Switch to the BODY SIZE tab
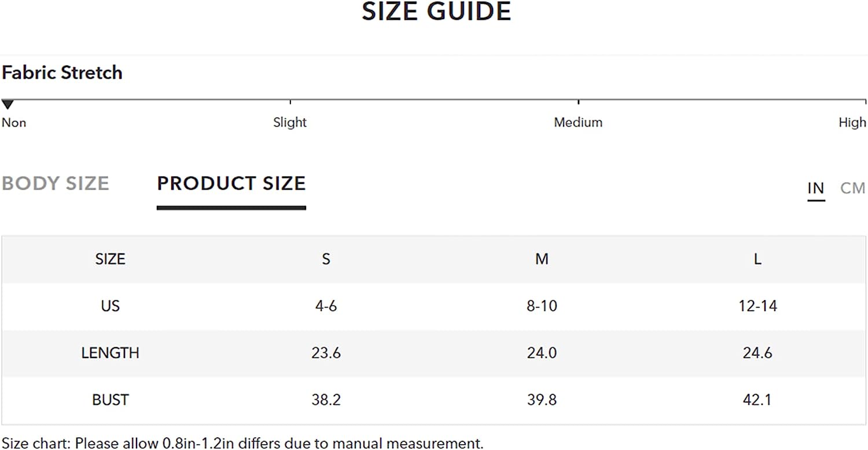This screenshot has height=450, width=868. pos(56,183)
